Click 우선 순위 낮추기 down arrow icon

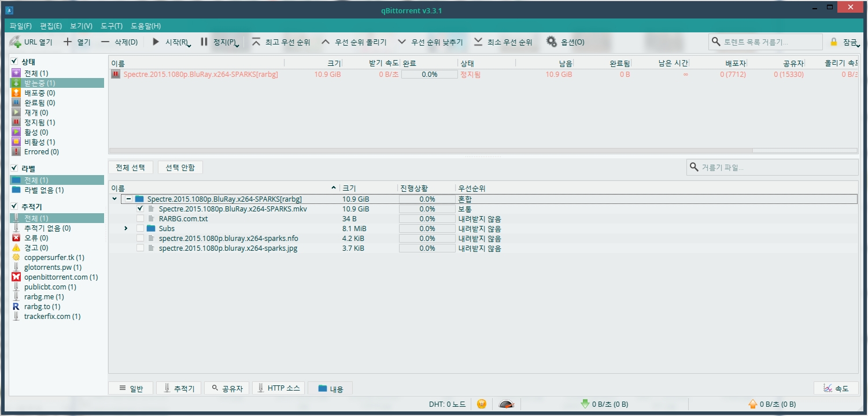[x=402, y=42]
